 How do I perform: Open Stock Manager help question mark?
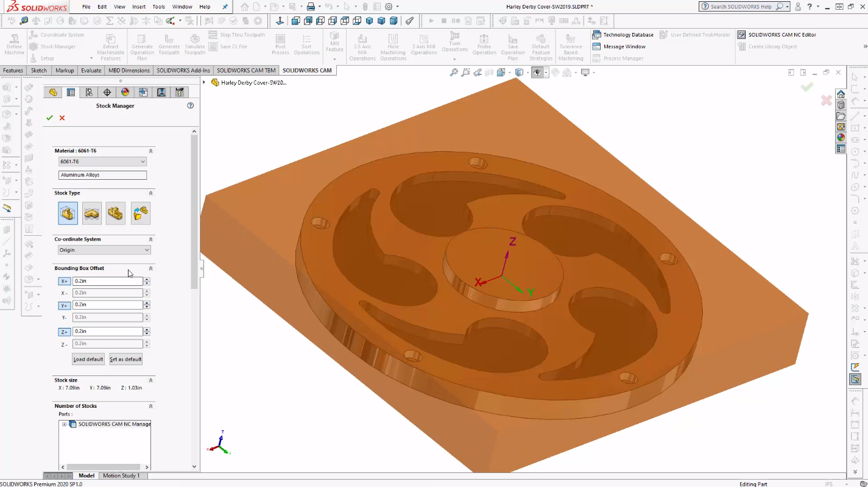pyautogui.click(x=190, y=105)
